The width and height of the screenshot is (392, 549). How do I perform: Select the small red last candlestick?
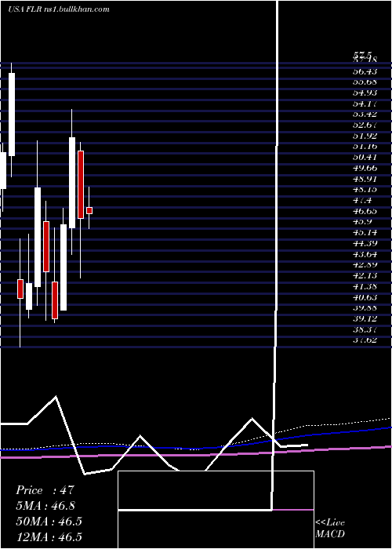pyautogui.click(x=89, y=210)
